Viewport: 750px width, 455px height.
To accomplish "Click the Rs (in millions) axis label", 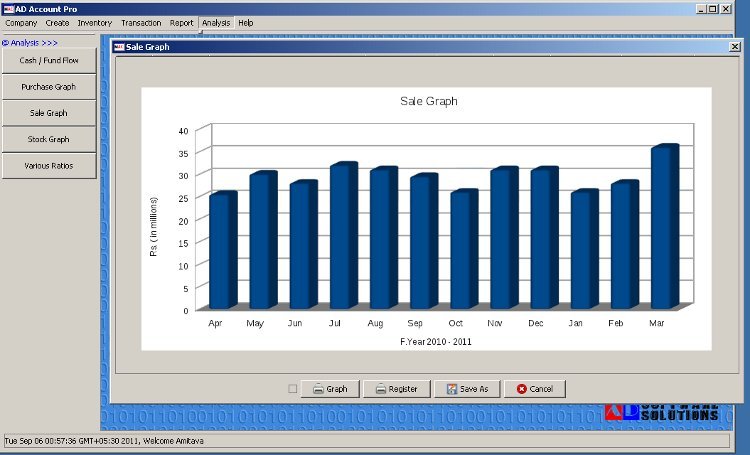I will [154, 227].
